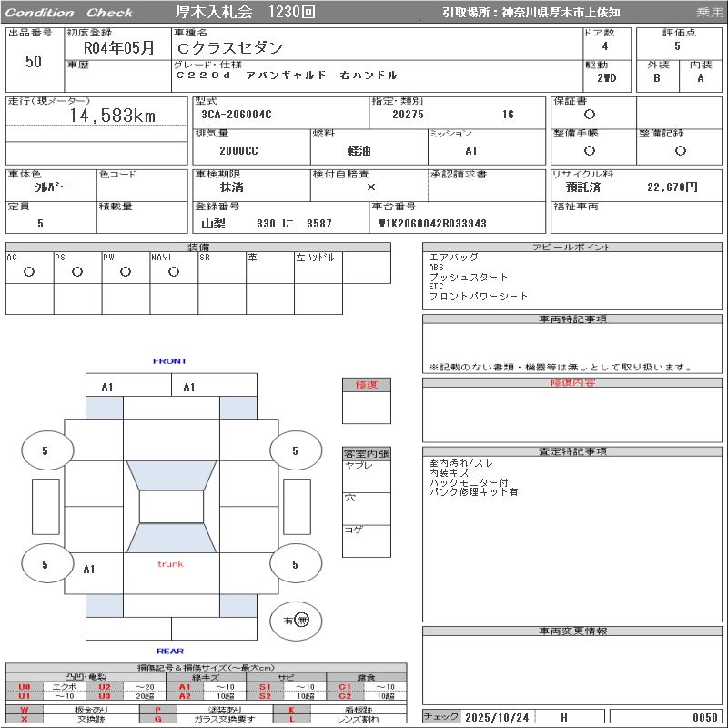Click the C220d アバンギャルド grade text
728x728 pixels.
(x=287, y=76)
